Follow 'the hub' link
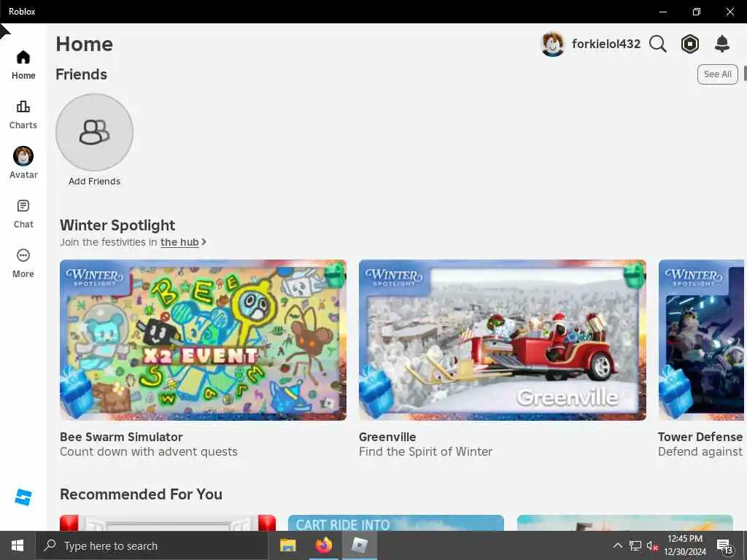 179,242
